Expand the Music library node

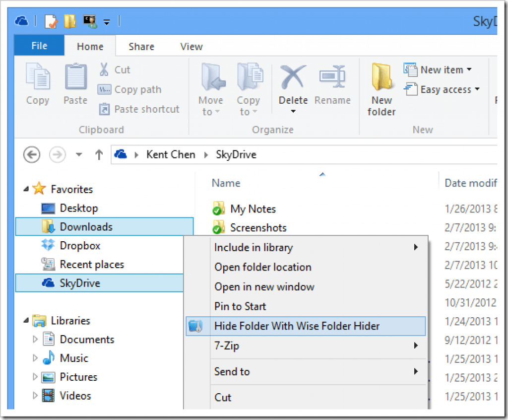click(x=35, y=358)
